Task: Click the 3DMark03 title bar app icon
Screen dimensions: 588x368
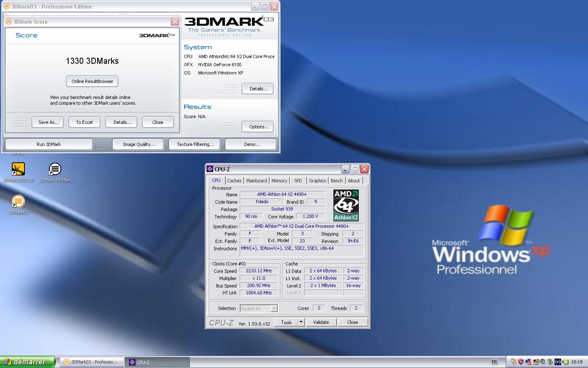Action: pyautogui.click(x=6, y=7)
